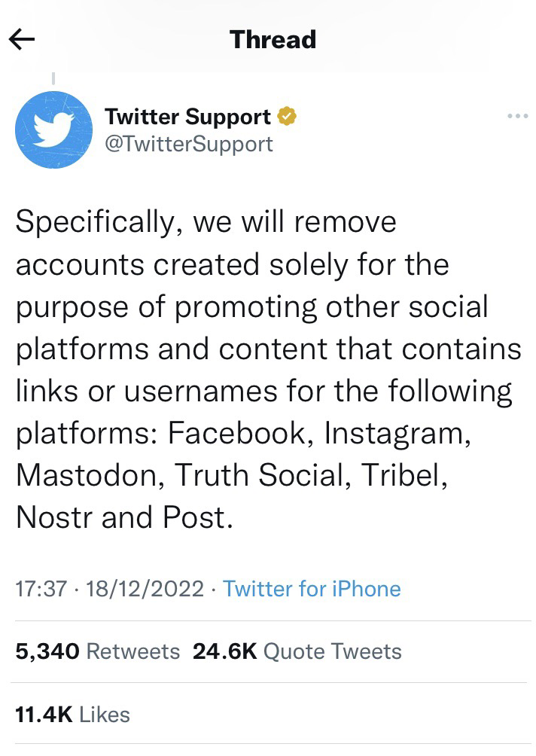Click the 18/12/2022 date
The image size is (536, 756).
[145, 589]
